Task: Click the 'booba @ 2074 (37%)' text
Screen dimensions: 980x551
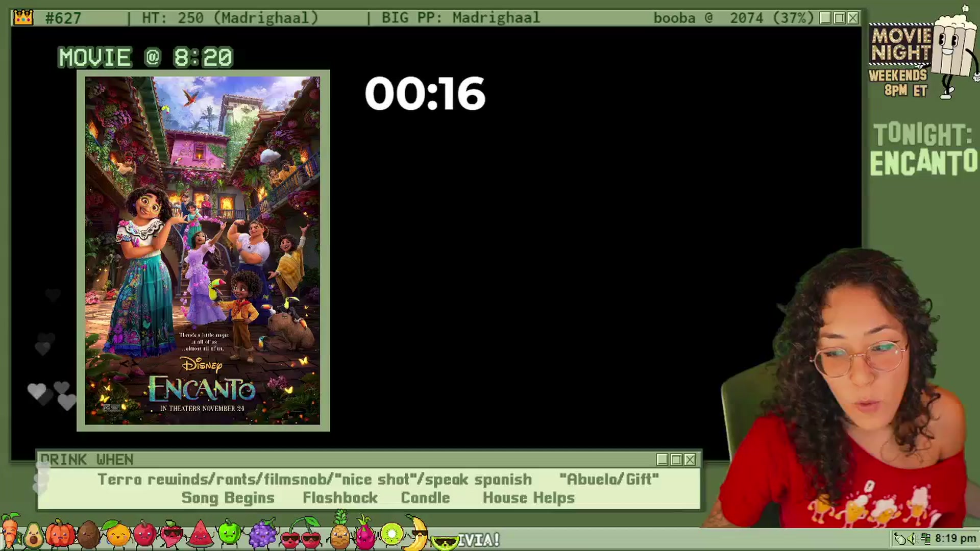Action: coord(733,18)
